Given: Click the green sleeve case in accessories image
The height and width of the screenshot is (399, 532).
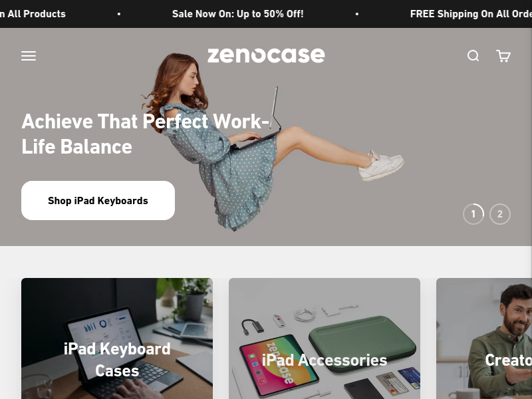Looking at the screenshot, I should pyautogui.click(x=362, y=343).
